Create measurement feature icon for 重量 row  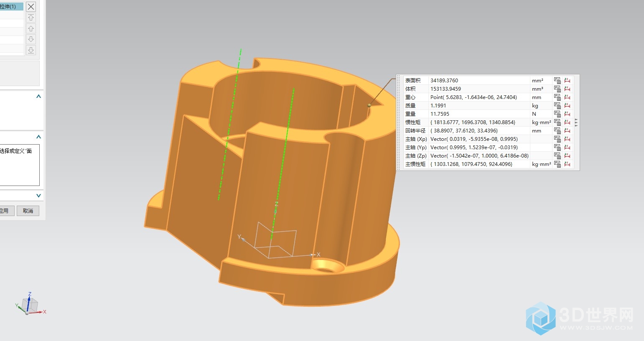coord(567,114)
